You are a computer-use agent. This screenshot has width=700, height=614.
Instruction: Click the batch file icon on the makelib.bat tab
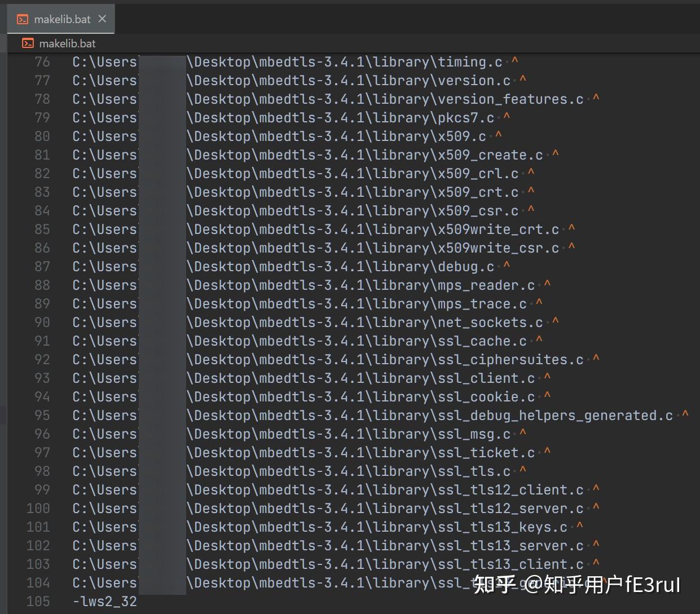(23, 19)
